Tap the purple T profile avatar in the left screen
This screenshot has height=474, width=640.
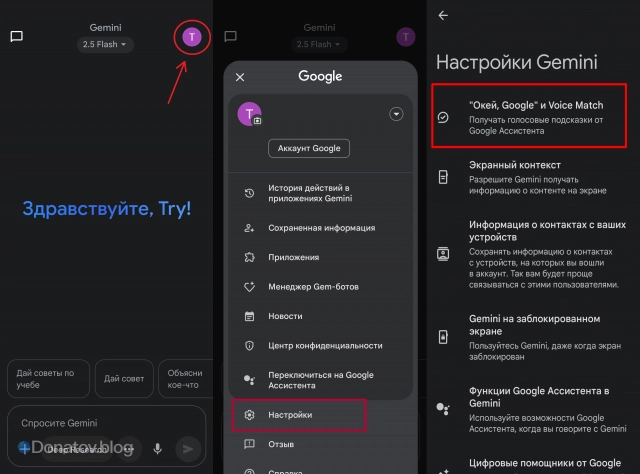tap(191, 37)
